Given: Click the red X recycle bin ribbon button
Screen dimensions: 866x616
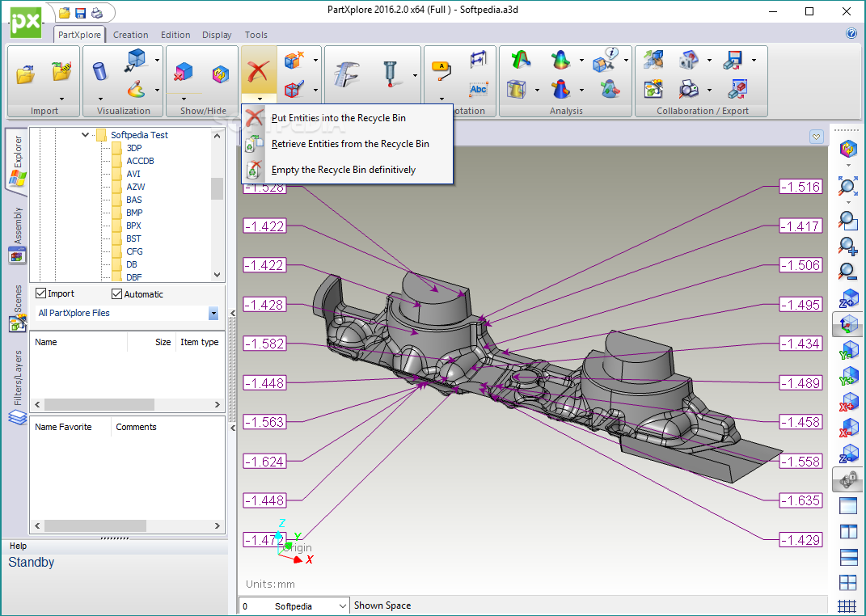Looking at the screenshot, I should point(259,72).
